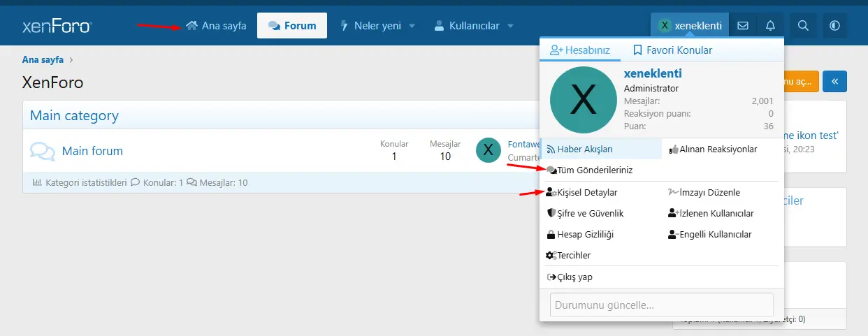
Task: Click the XenForo logo
Action: (x=57, y=26)
